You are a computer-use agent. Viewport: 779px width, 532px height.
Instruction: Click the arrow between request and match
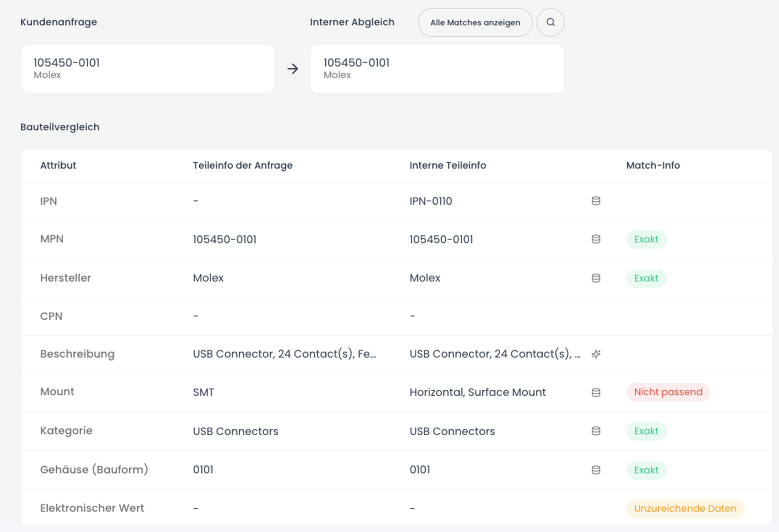293,69
